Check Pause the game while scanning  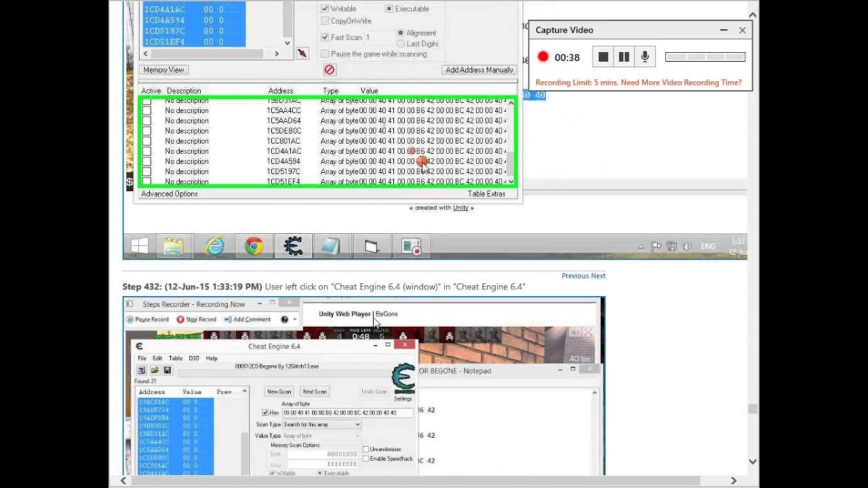coord(325,54)
